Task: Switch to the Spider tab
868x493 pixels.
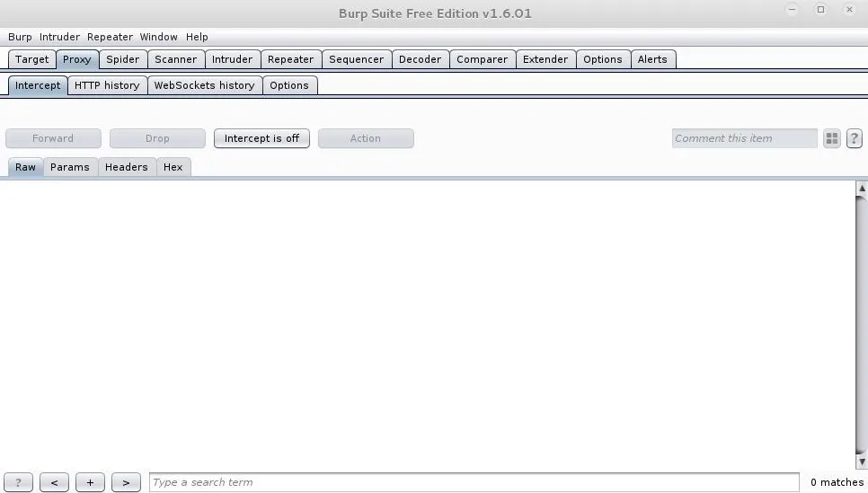Action: [x=123, y=59]
